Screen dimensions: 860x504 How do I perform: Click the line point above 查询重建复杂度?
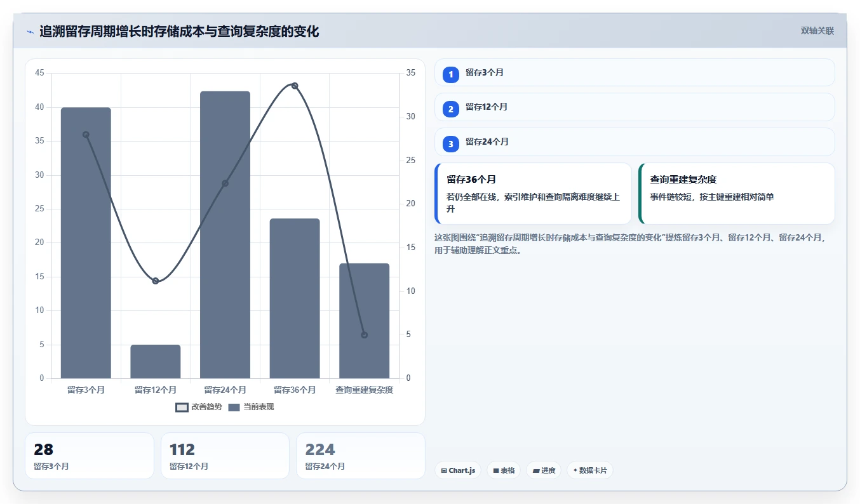click(x=365, y=335)
